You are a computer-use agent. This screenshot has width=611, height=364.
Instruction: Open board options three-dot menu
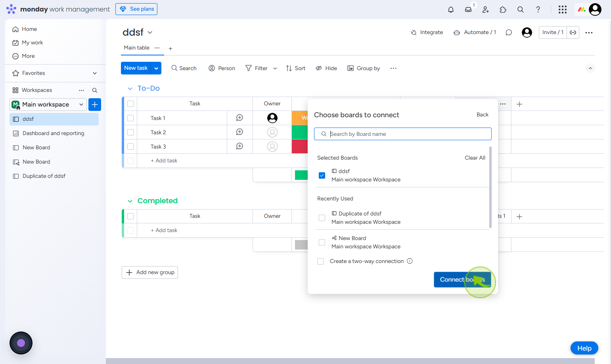[589, 32]
